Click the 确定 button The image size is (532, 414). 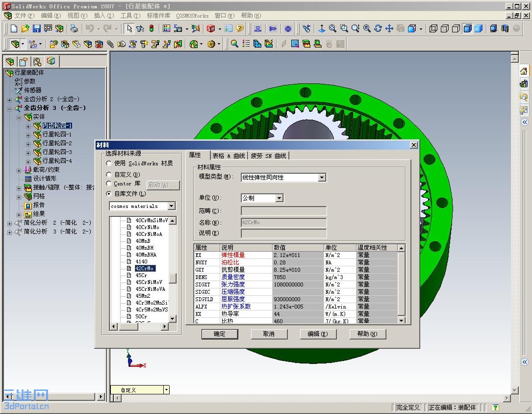point(220,334)
